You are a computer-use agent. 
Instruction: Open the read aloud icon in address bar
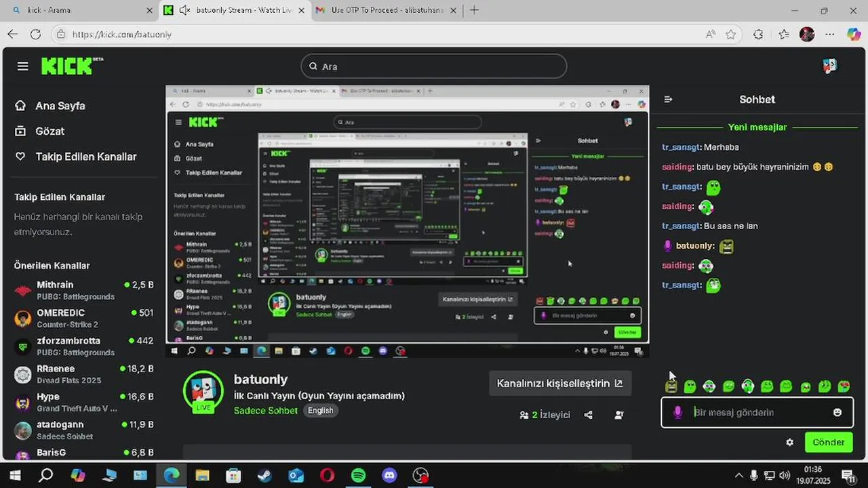710,34
